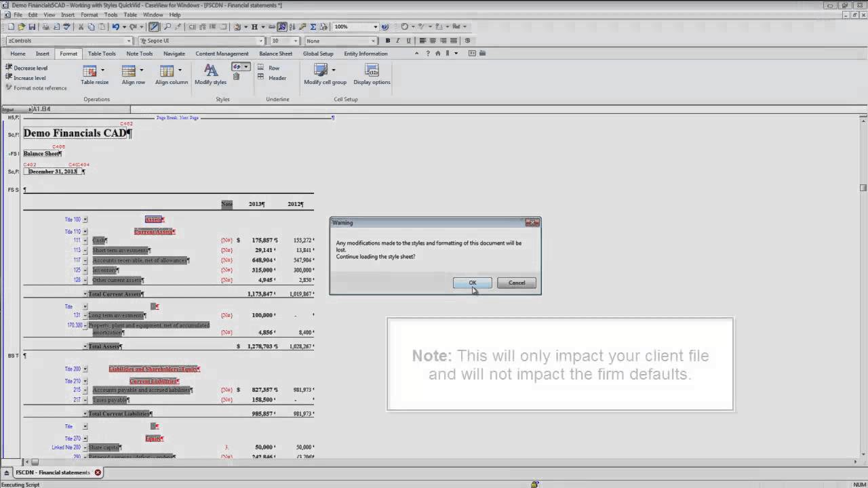Align text right in formatting toolbar

point(443,41)
